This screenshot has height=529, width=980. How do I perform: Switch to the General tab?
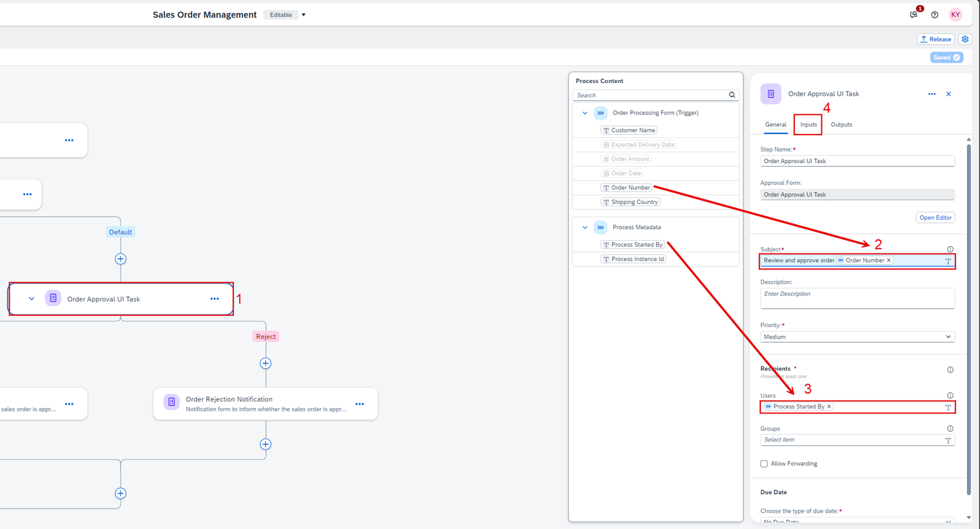click(x=776, y=124)
